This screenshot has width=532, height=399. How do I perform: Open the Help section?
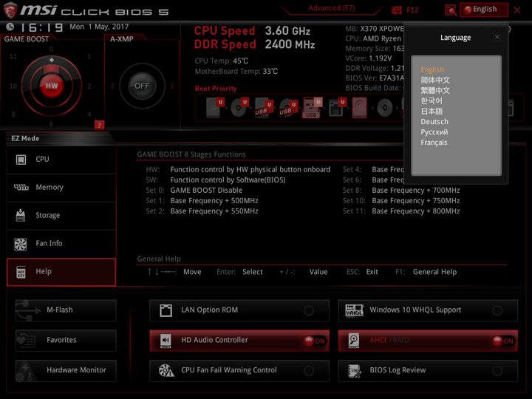(x=61, y=272)
